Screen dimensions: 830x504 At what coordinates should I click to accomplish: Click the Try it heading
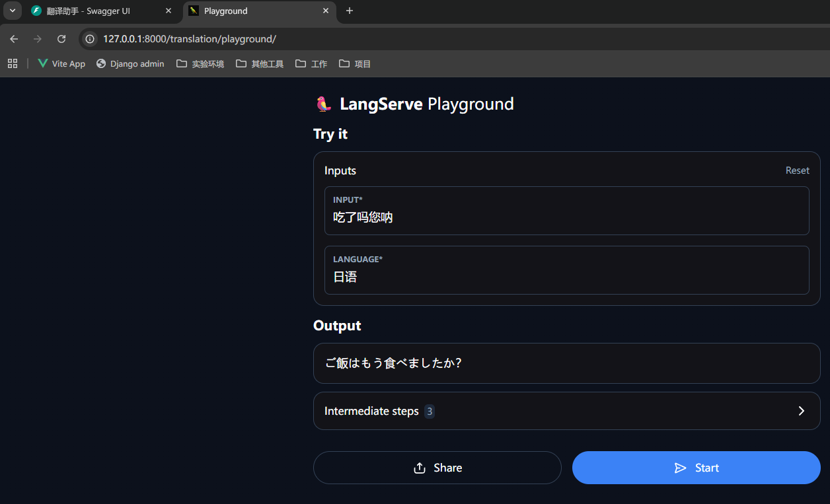(330, 134)
